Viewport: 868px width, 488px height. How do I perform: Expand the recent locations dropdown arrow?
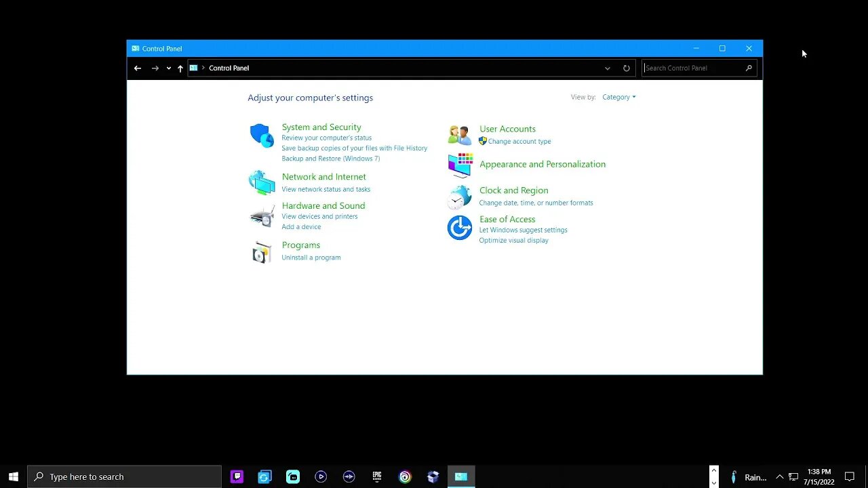169,68
